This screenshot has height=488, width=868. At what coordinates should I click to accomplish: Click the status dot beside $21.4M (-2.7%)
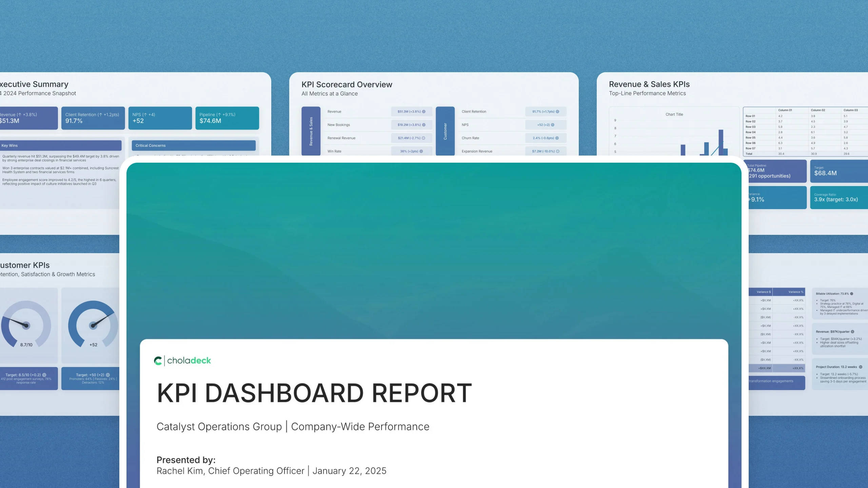(x=423, y=138)
